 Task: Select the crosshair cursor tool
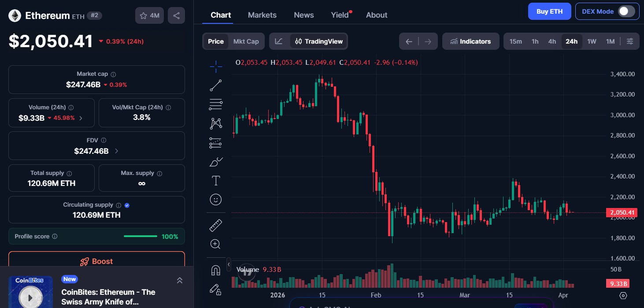coord(215,67)
